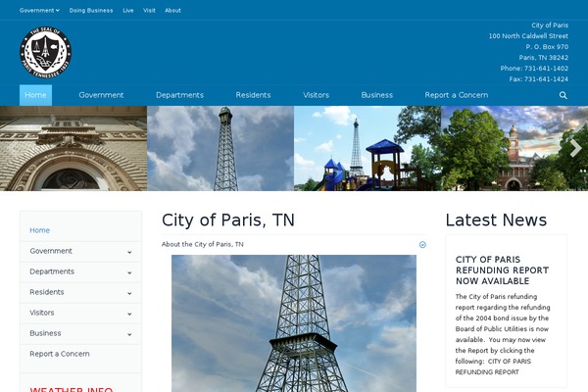Open refunding report news headline
The height and width of the screenshot is (392, 588).
502,270
